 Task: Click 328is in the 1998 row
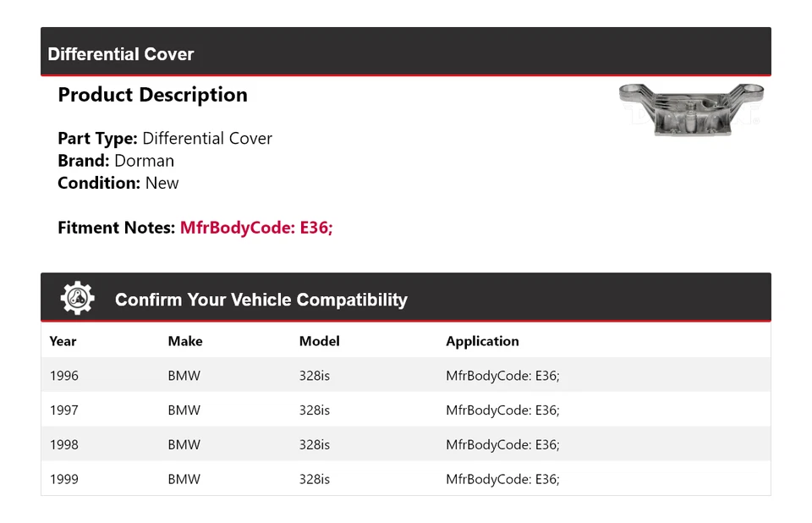[315, 445]
